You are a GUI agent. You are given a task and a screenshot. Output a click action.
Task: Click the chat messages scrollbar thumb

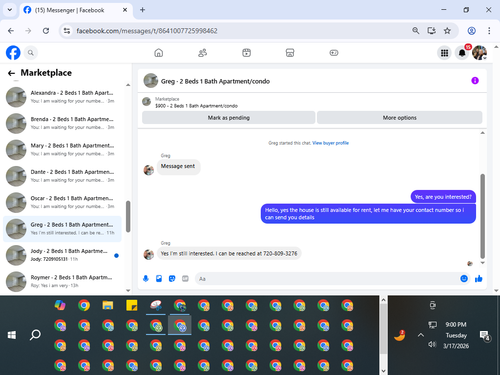pos(482,216)
